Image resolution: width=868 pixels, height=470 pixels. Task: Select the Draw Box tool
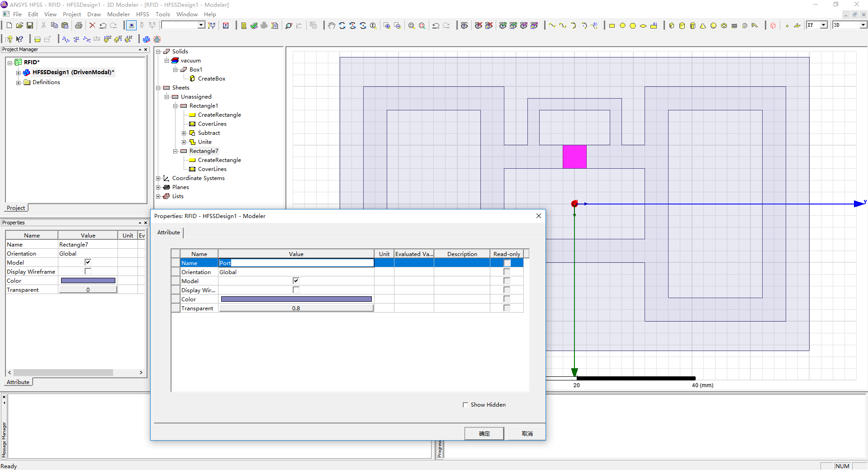[x=672, y=25]
